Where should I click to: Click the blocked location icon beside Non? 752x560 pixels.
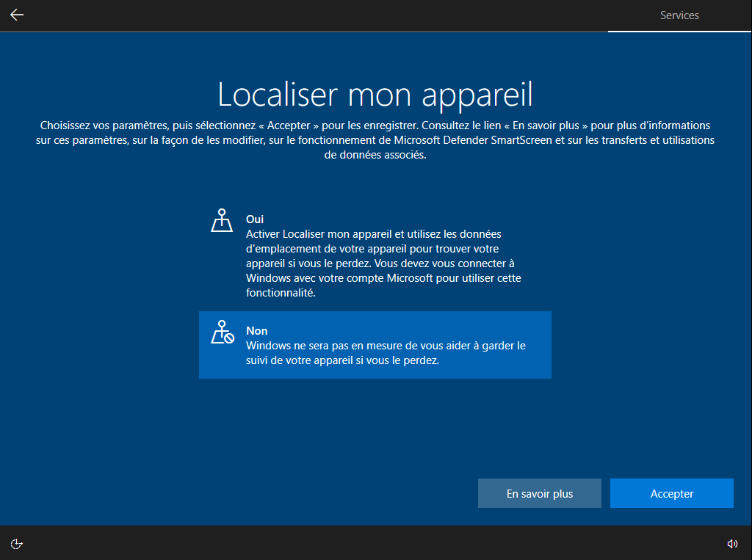tap(222, 332)
